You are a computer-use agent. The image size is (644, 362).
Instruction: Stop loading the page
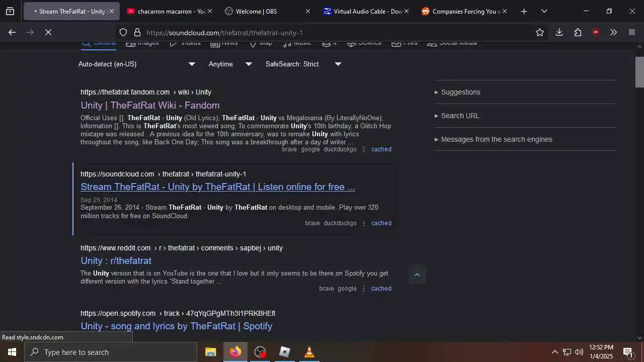[x=48, y=32]
